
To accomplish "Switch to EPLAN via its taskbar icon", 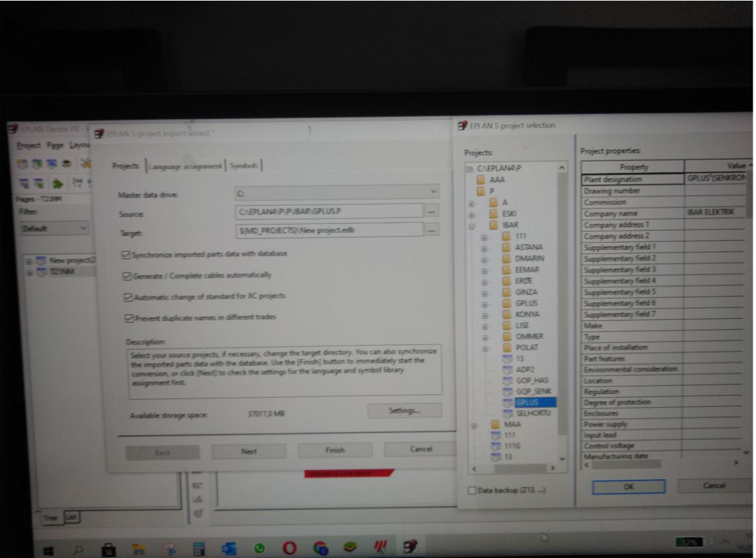I will (x=410, y=546).
